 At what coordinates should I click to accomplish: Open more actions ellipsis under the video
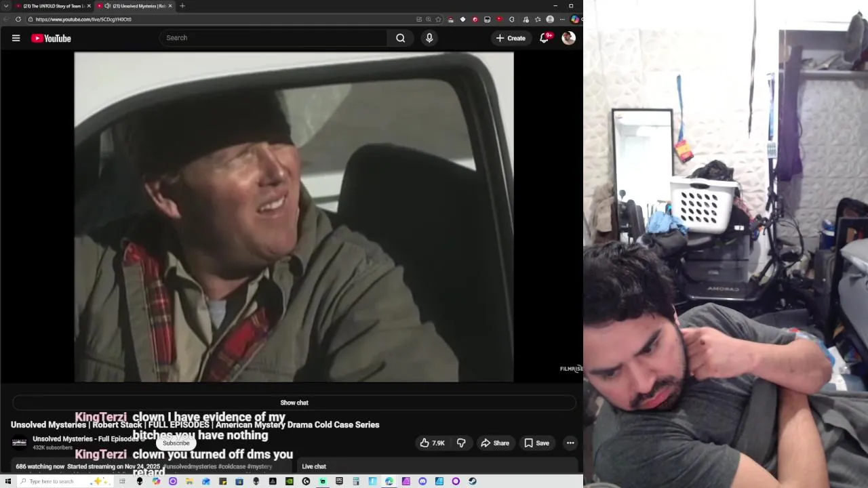(x=570, y=443)
